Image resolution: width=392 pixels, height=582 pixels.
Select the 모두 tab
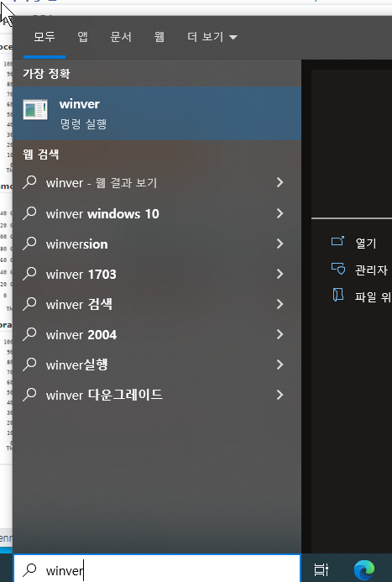pos(44,37)
